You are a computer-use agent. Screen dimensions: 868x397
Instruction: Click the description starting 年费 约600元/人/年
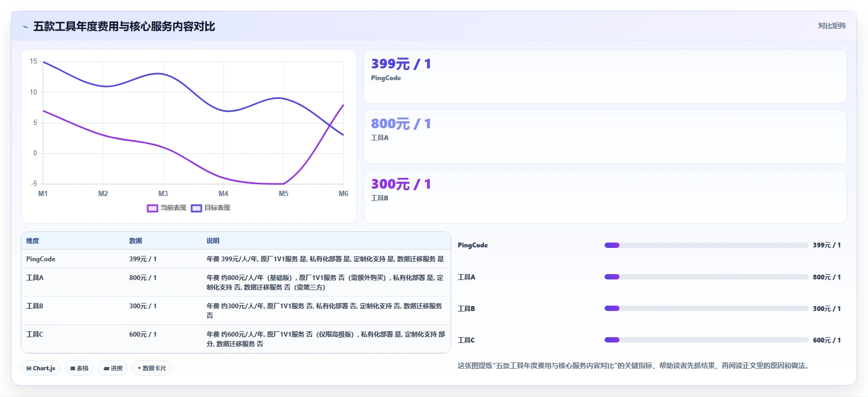[325, 339]
